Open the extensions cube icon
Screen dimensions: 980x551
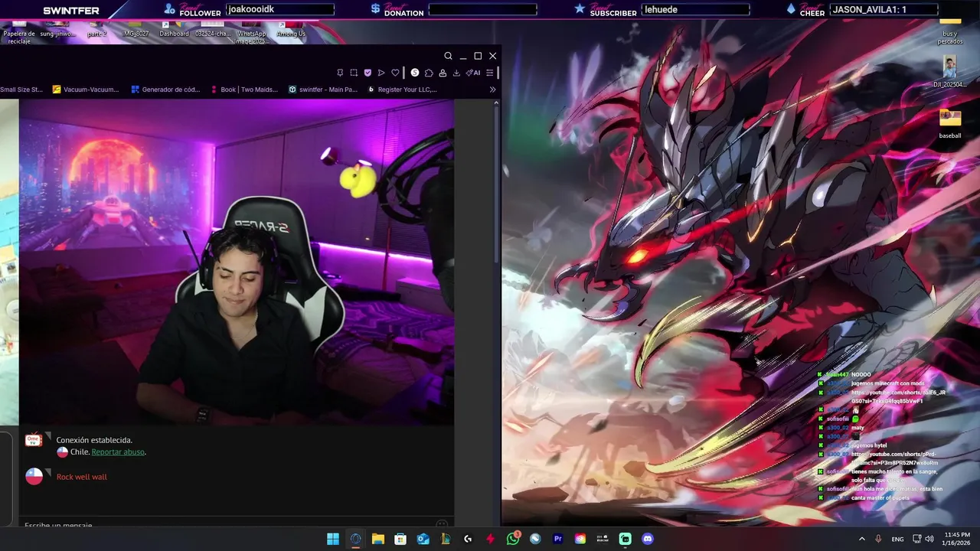tap(429, 73)
